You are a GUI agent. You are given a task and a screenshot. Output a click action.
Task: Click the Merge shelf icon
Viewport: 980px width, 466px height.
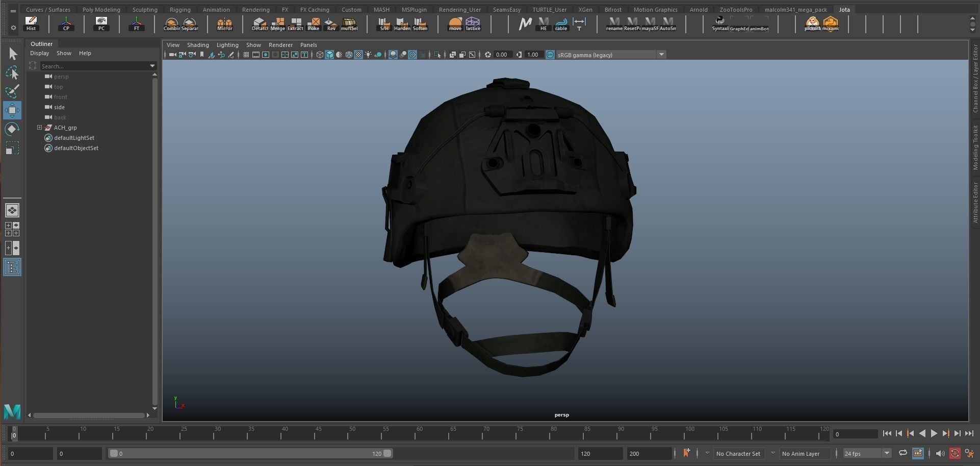[x=277, y=23]
